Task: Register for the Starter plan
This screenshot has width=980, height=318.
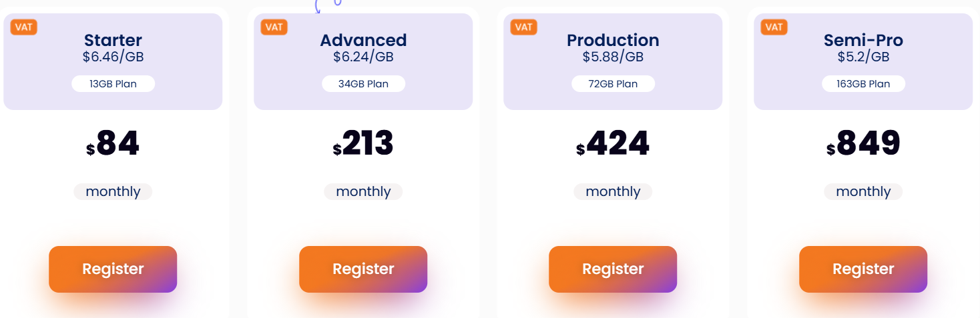Action: click(x=113, y=269)
